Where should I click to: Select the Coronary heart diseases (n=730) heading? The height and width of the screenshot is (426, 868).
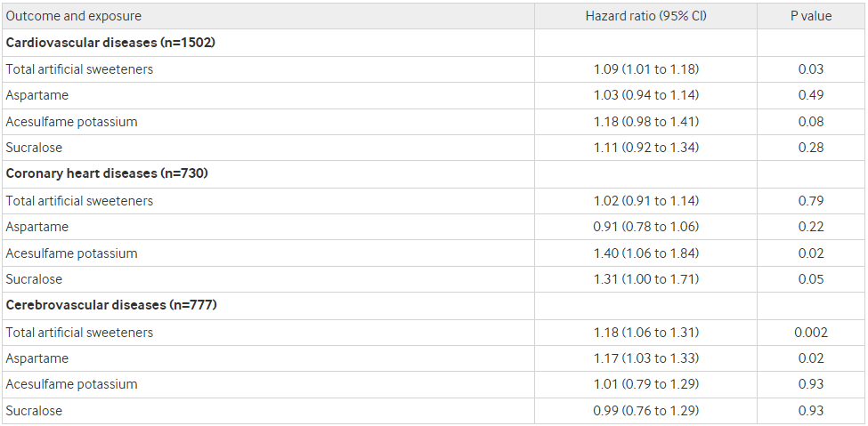tap(107, 173)
